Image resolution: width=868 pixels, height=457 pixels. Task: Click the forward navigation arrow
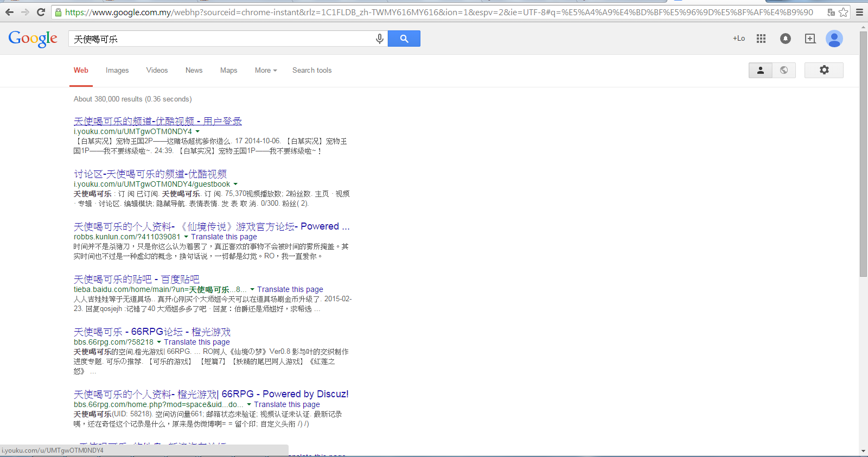[25, 12]
